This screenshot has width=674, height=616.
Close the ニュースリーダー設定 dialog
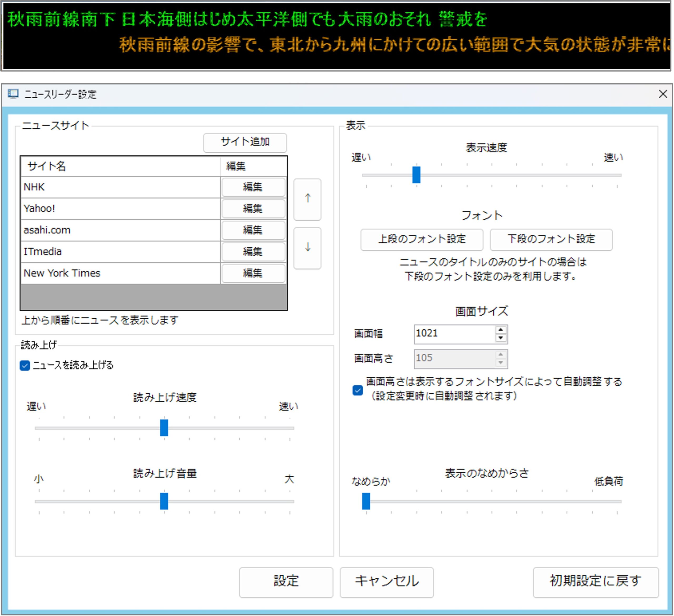click(x=663, y=94)
